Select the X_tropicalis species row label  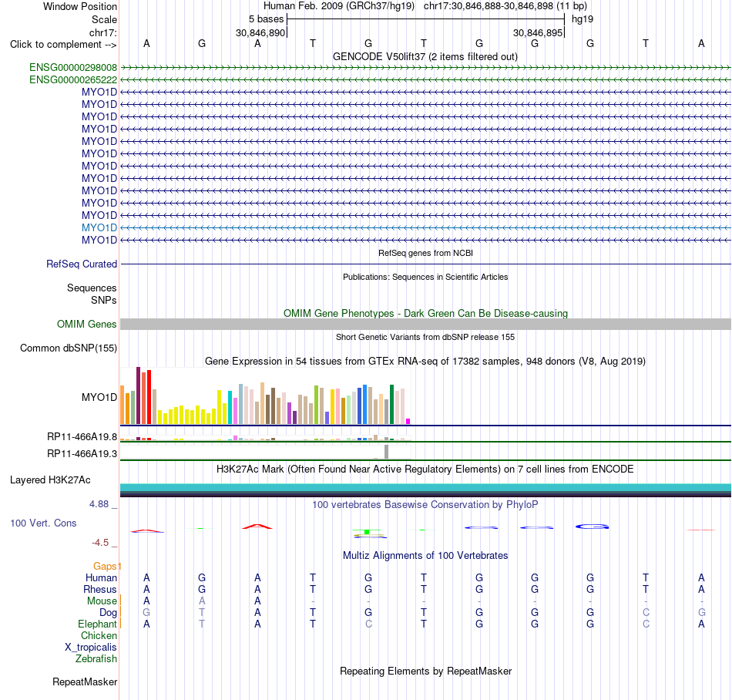point(91,648)
